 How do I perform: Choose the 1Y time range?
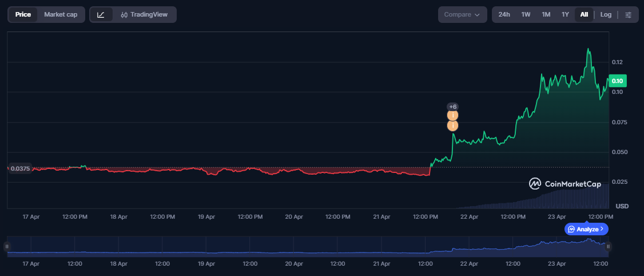tap(565, 15)
